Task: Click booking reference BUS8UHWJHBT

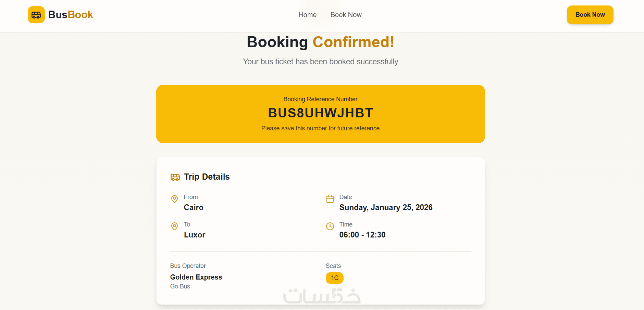Action: coord(320,113)
